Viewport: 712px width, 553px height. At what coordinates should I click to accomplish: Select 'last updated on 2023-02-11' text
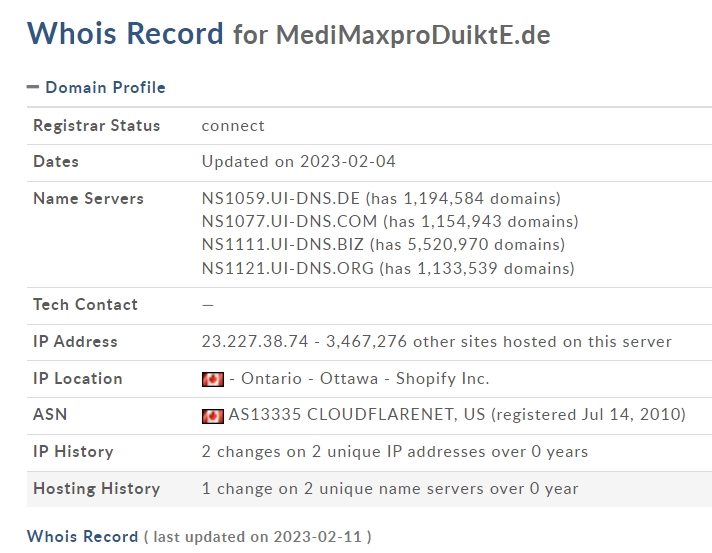pos(257,537)
